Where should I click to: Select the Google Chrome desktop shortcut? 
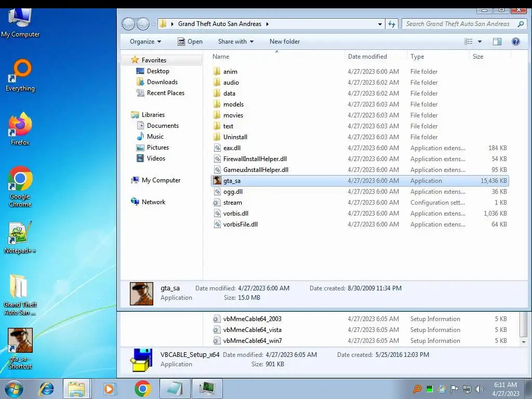(20, 187)
